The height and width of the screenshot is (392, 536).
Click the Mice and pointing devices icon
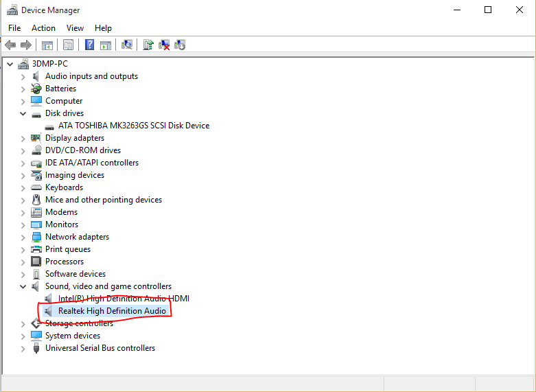tap(36, 200)
